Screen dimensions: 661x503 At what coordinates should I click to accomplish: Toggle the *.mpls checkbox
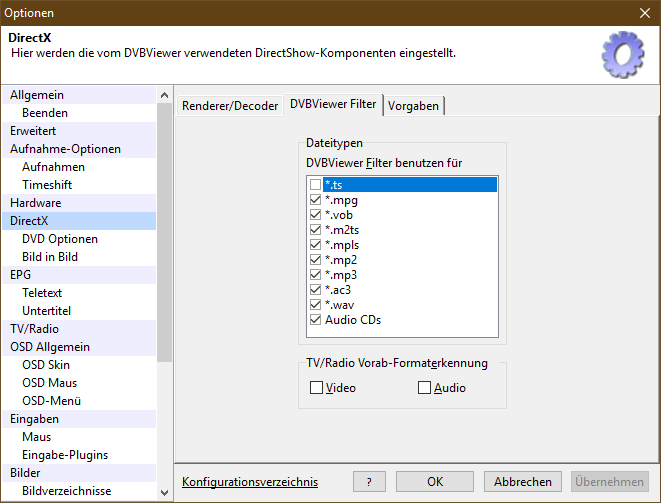[315, 245]
